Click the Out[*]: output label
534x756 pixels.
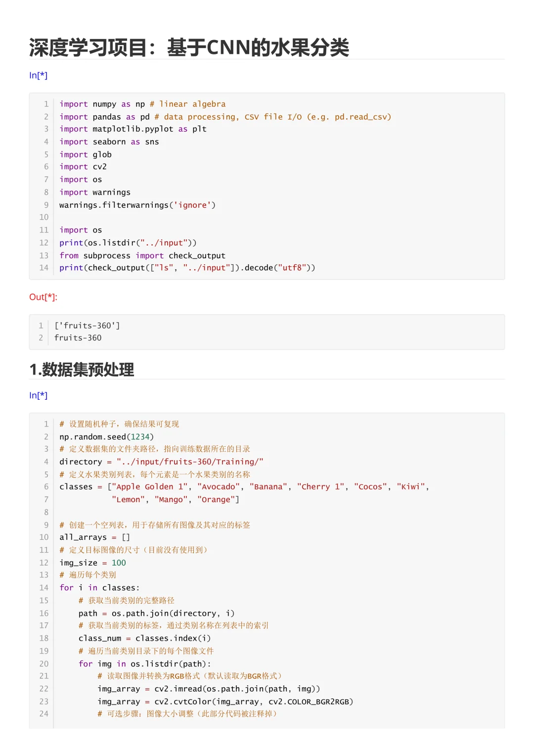point(43,297)
